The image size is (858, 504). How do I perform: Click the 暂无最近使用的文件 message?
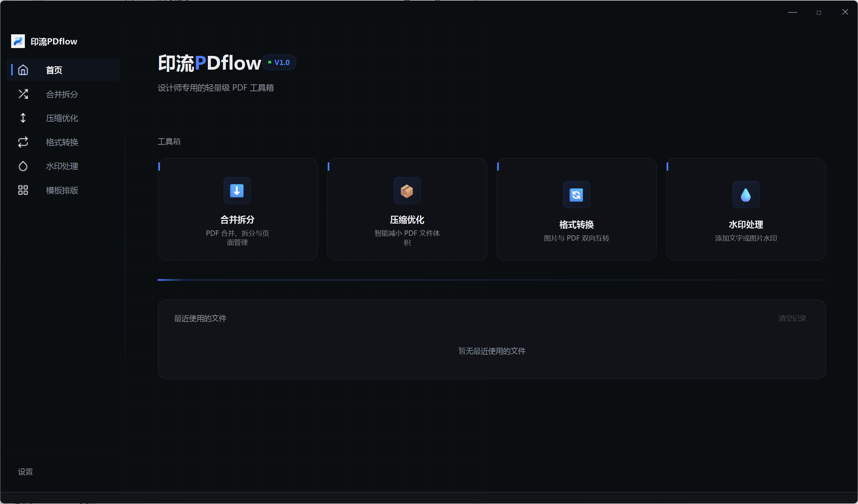click(492, 351)
